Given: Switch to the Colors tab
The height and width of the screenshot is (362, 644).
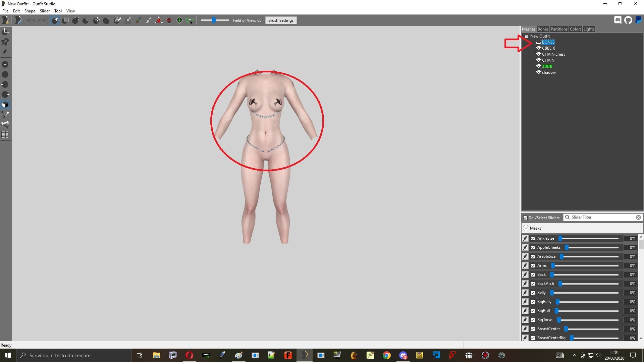Looking at the screenshot, I should pyautogui.click(x=575, y=29).
